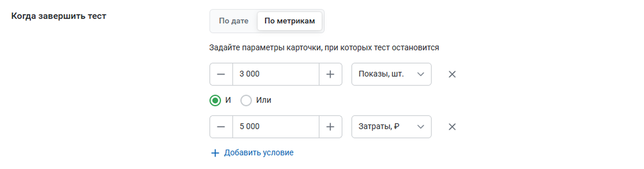Remove the 'Показы, шт.' condition with X
Viewport: 644px width, 169px height.
[452, 74]
